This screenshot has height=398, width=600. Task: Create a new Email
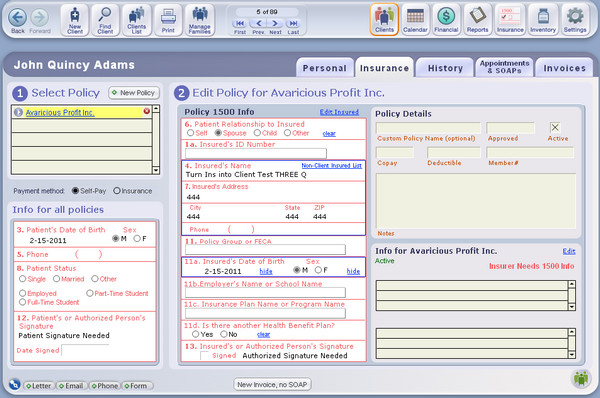click(x=71, y=386)
